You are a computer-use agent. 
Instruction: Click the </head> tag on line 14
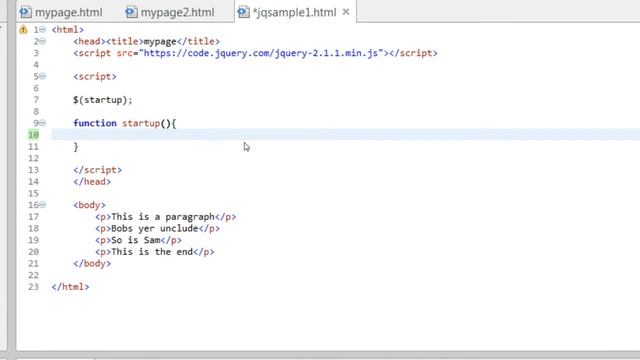tap(92, 182)
